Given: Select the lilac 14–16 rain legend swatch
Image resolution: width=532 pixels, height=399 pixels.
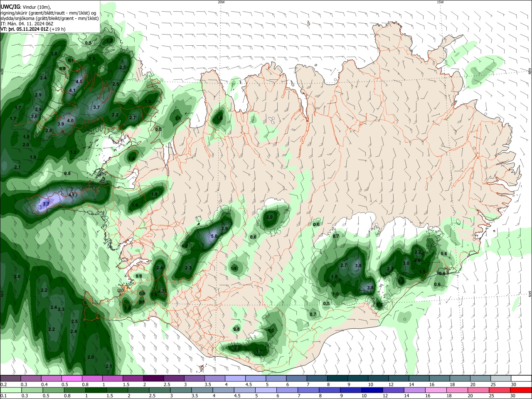Looking at the screenshot, I should pyautogui.click(x=414, y=390).
